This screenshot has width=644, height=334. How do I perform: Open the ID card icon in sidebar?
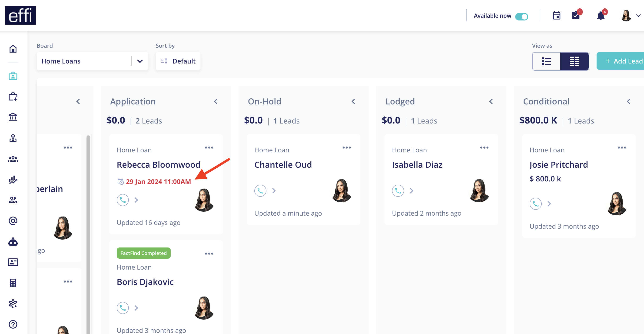tap(13, 262)
